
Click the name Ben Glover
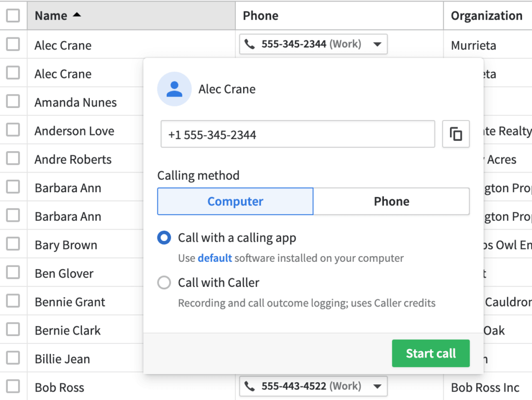64,273
